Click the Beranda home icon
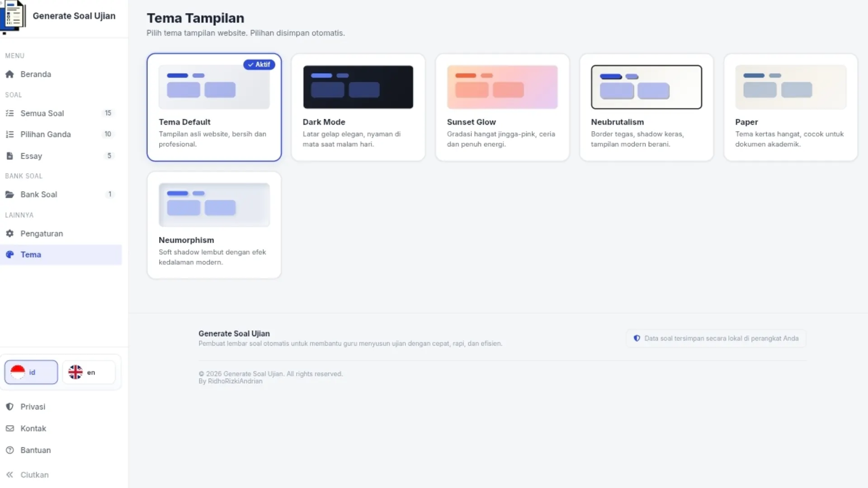This screenshot has width=868, height=488. coord(9,74)
